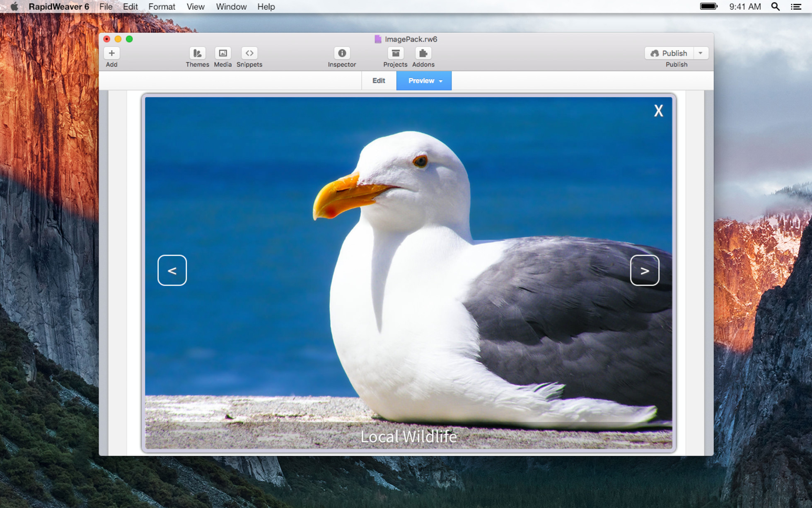Open the Themes browser

pos(197,53)
